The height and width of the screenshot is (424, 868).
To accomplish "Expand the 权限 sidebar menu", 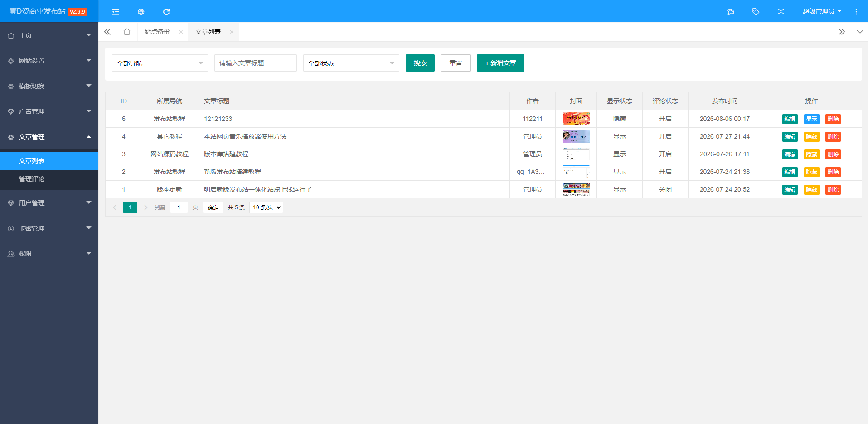I will click(x=49, y=254).
